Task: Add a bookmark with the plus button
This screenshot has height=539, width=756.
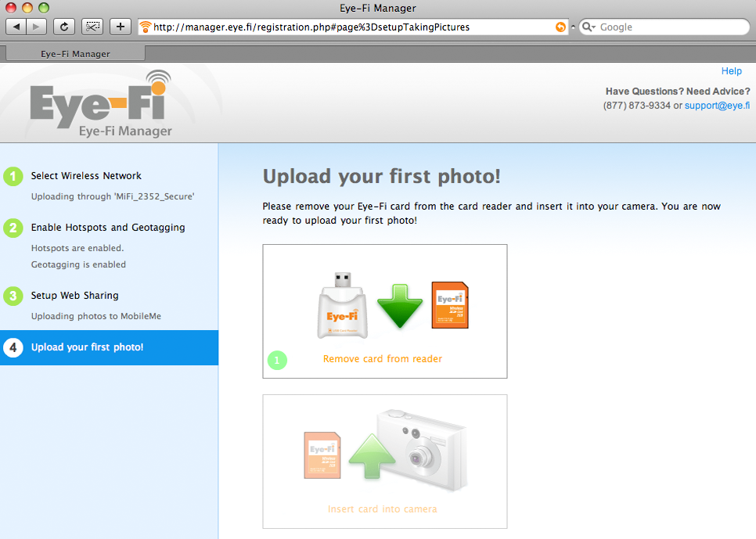Action: [x=121, y=27]
